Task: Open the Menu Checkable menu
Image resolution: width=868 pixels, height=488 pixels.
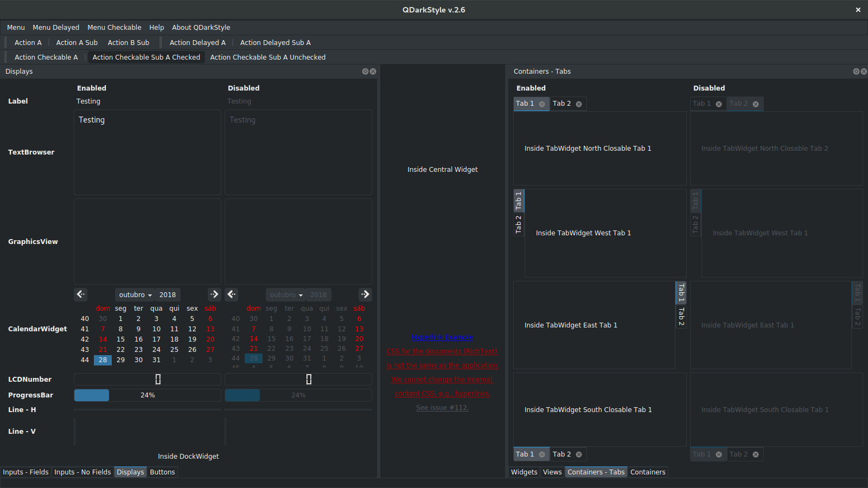Action: pyautogui.click(x=114, y=28)
